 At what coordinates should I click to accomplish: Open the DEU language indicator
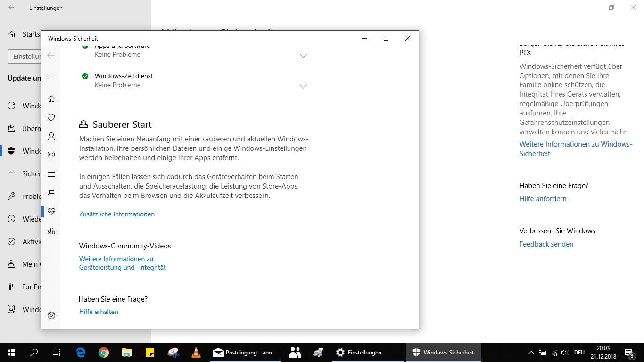click(x=579, y=353)
